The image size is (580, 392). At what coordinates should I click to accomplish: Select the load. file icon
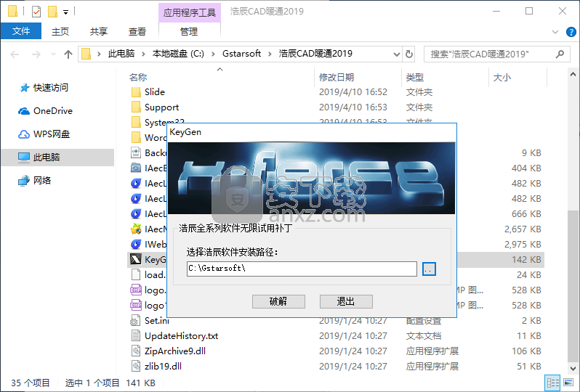[x=136, y=274]
